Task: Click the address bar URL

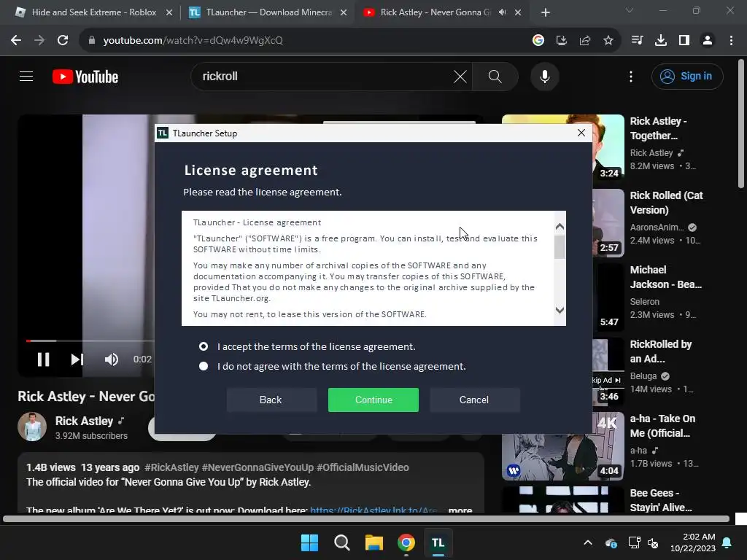Action: click(193, 41)
